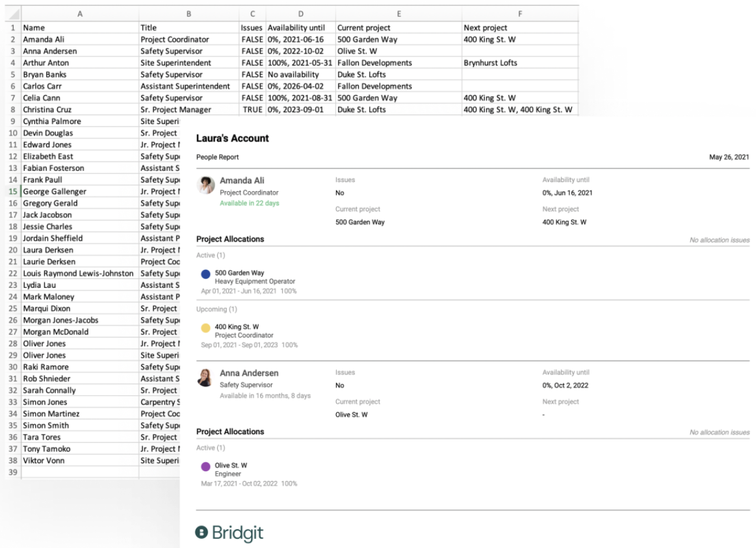Select column F header in spreadsheet
The width and height of the screenshot is (756, 548).
coord(520,14)
